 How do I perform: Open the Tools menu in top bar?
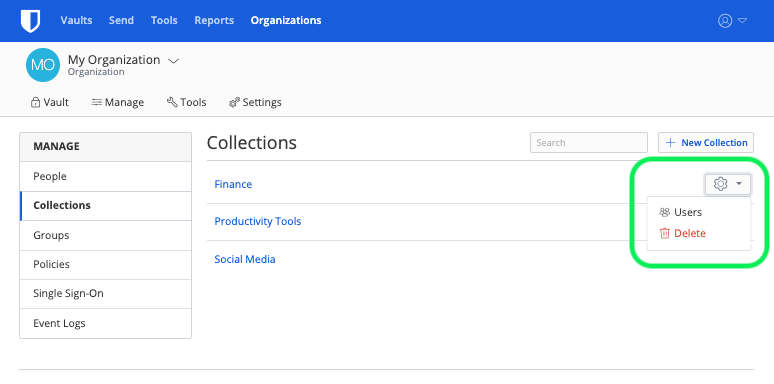point(164,20)
